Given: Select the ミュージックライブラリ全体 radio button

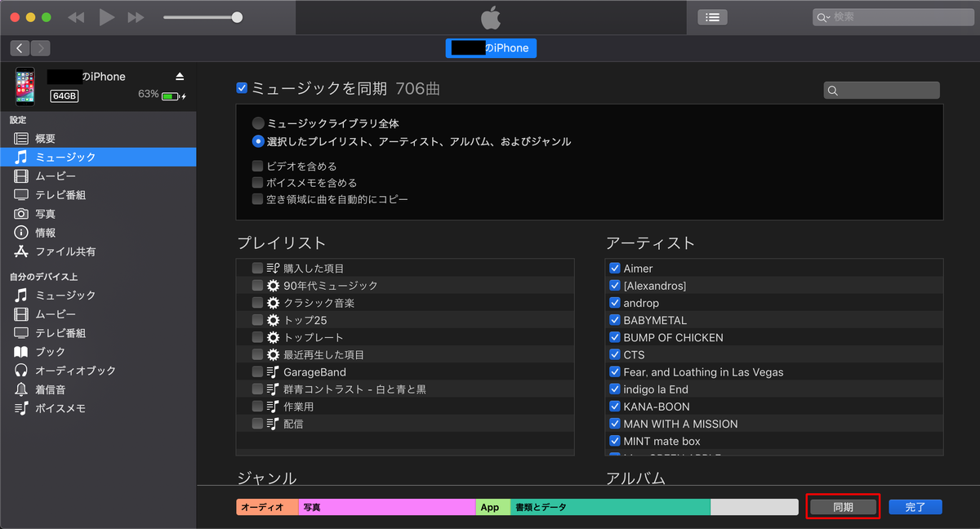Looking at the screenshot, I should pyautogui.click(x=258, y=123).
